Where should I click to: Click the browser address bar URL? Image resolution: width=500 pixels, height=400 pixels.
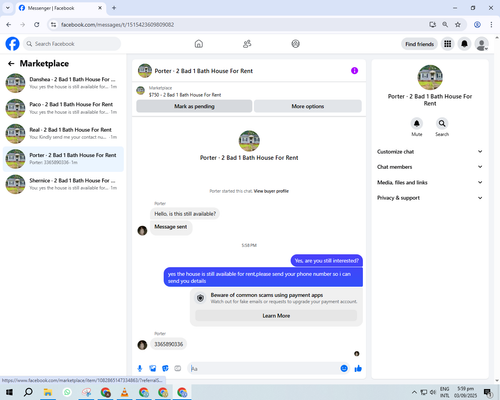[117, 25]
